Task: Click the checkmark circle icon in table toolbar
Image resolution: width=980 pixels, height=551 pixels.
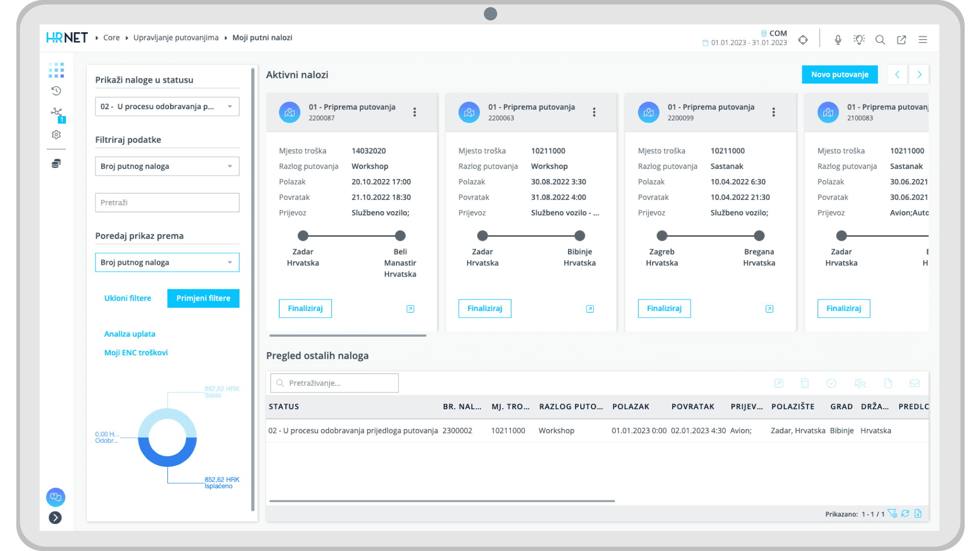Action: click(x=831, y=383)
